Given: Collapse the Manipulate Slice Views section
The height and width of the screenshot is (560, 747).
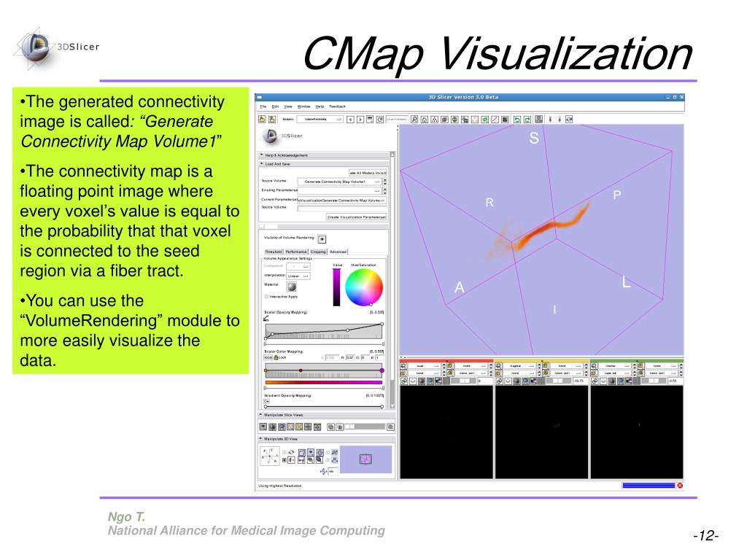Looking at the screenshot, I should 326,415.
